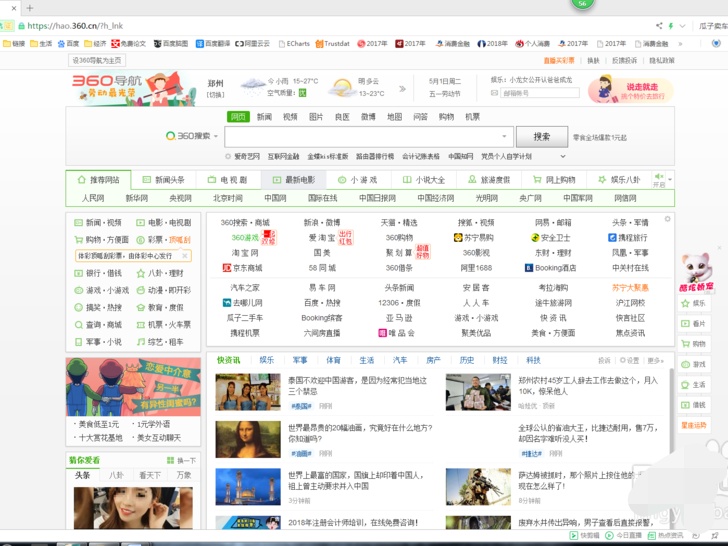Open 新华网 link in recommended bar
Screen dimensions: 728x546
(136, 198)
